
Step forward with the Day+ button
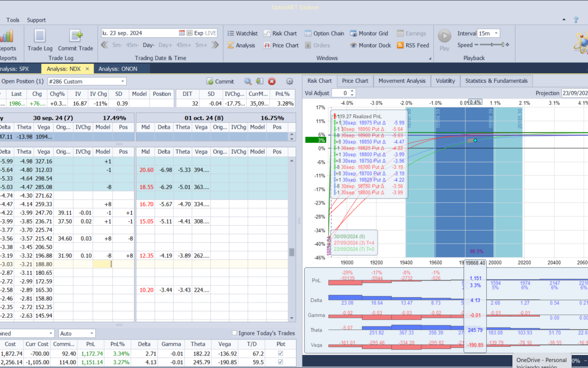(165, 45)
